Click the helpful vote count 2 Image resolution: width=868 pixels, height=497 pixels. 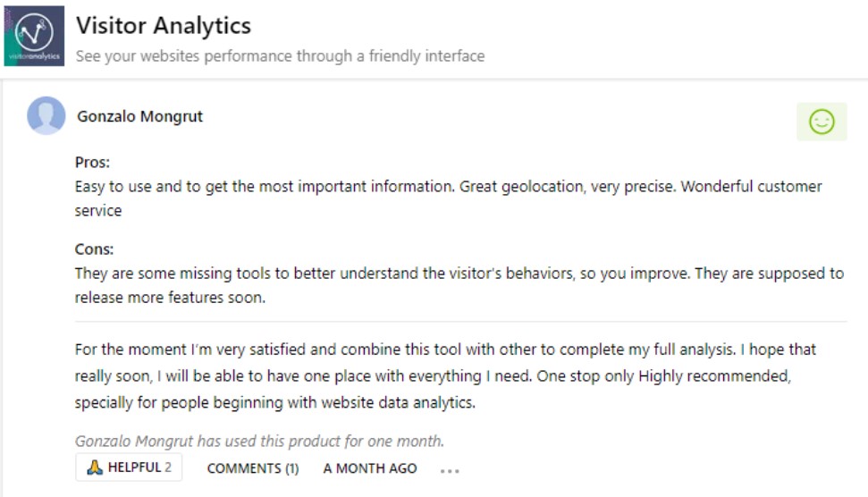(x=168, y=468)
